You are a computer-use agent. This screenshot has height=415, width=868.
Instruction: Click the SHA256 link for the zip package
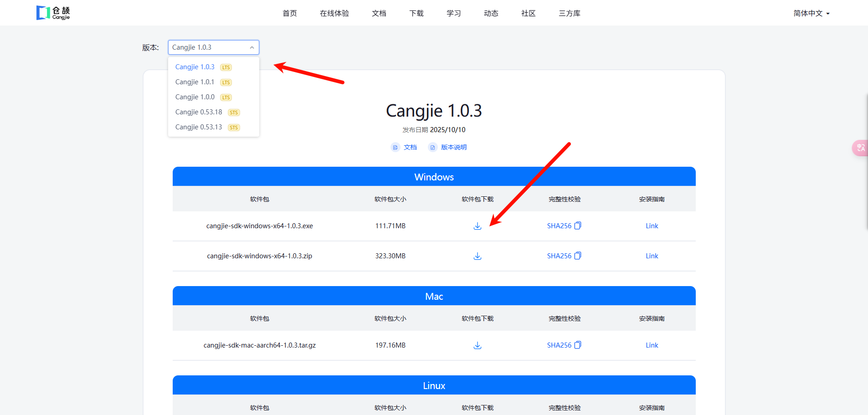point(560,256)
